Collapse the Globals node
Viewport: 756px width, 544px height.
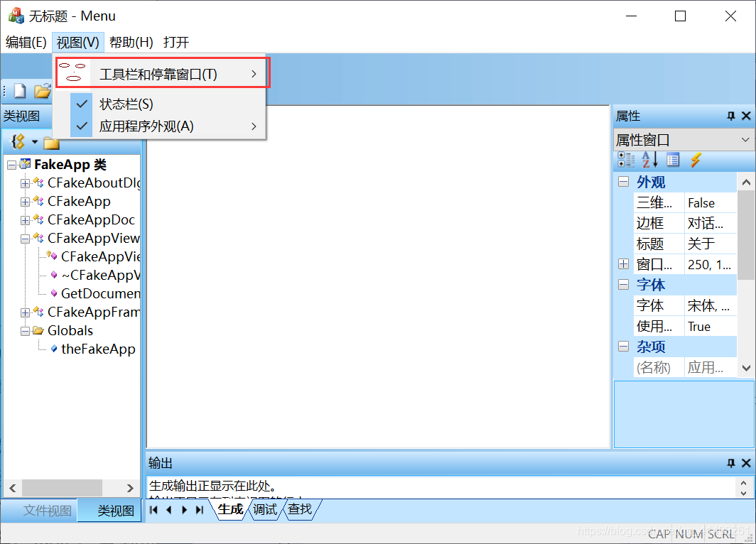click(25, 332)
